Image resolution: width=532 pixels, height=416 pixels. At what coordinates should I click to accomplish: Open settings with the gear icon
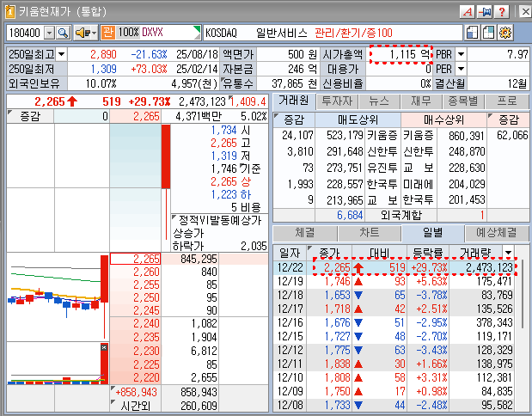click(x=505, y=33)
